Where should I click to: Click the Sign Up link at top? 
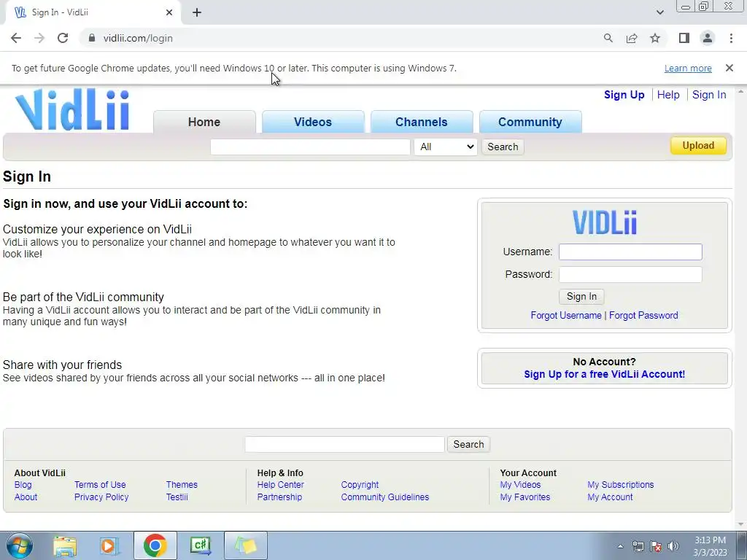coord(624,95)
